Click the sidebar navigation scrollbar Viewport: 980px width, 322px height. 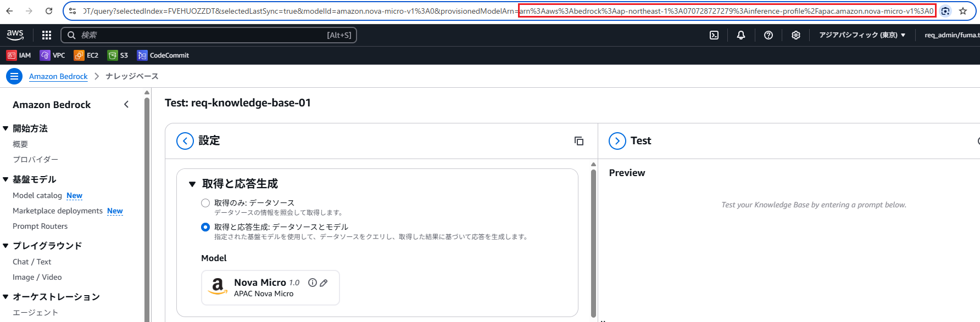(147, 208)
